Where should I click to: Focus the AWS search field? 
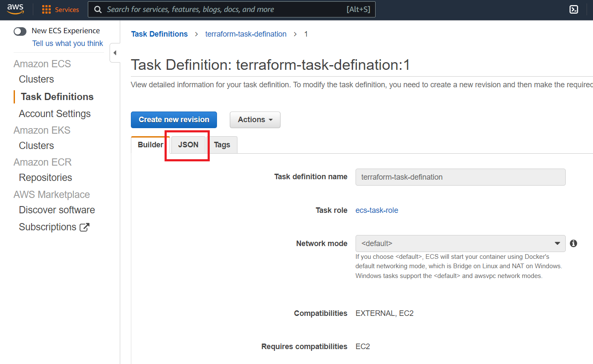click(x=231, y=9)
